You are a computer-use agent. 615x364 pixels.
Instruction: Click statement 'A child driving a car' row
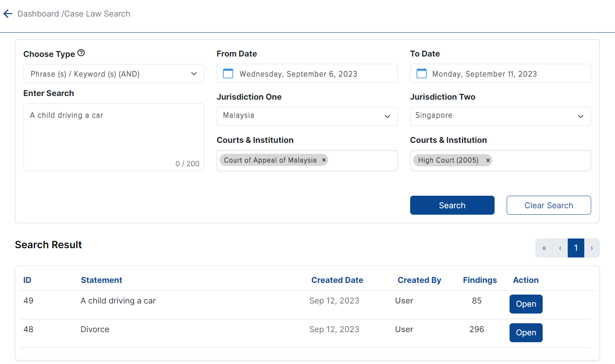118,301
